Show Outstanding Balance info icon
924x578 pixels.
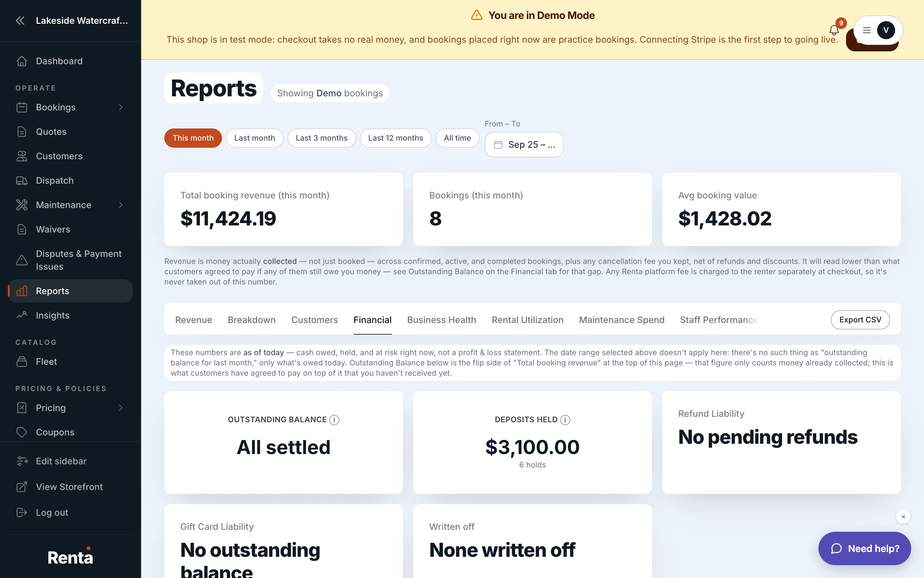334,420
